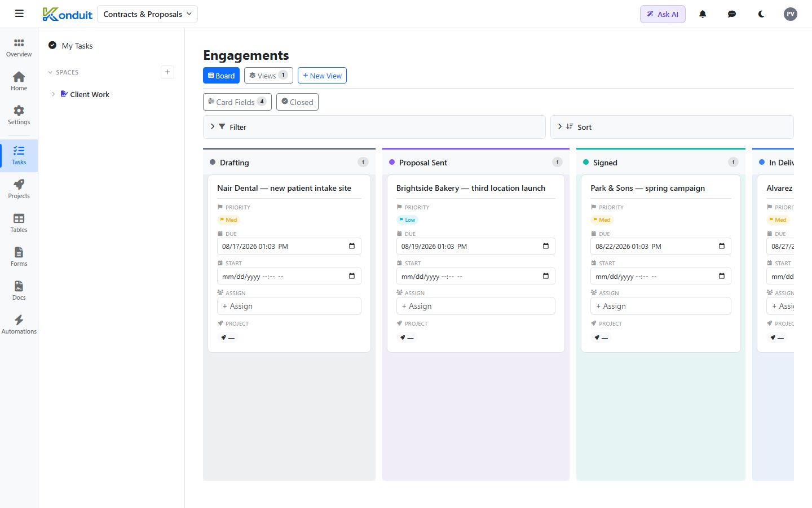
Task: Go to Home in the sidebar
Action: coord(19,82)
